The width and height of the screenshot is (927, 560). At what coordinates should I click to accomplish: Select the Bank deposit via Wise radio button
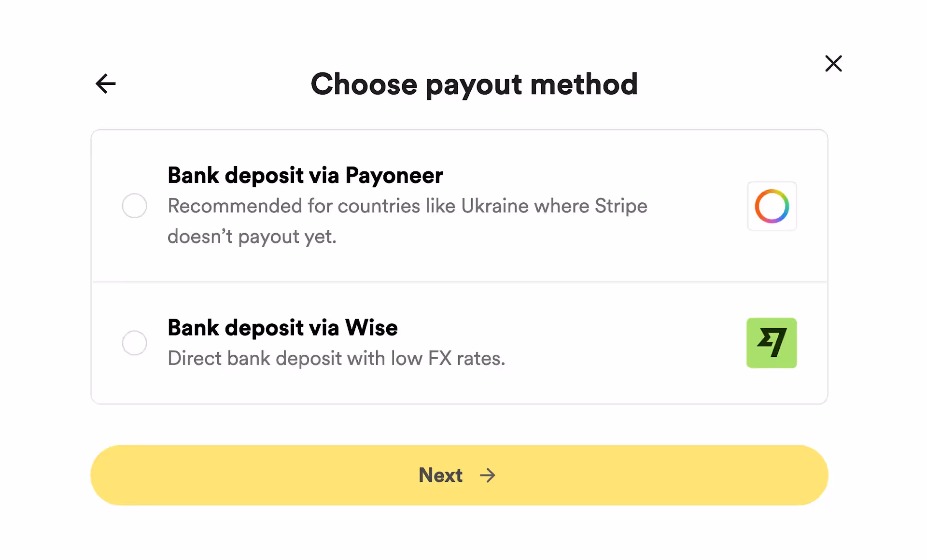(x=135, y=343)
